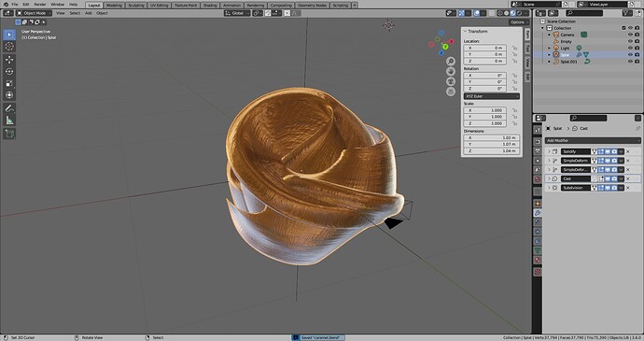Image resolution: width=644 pixels, height=341 pixels.
Task: Open the Object properties orange square tab
Action: tap(538, 204)
